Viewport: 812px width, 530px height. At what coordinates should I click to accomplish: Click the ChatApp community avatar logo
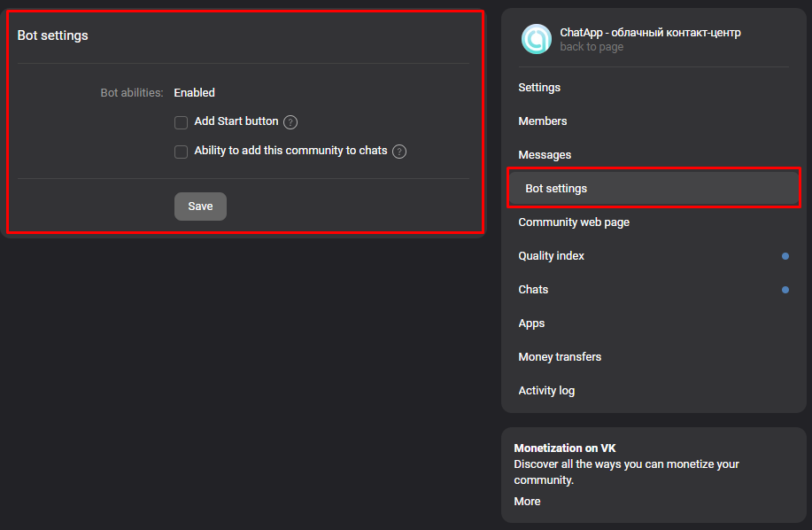click(536, 39)
